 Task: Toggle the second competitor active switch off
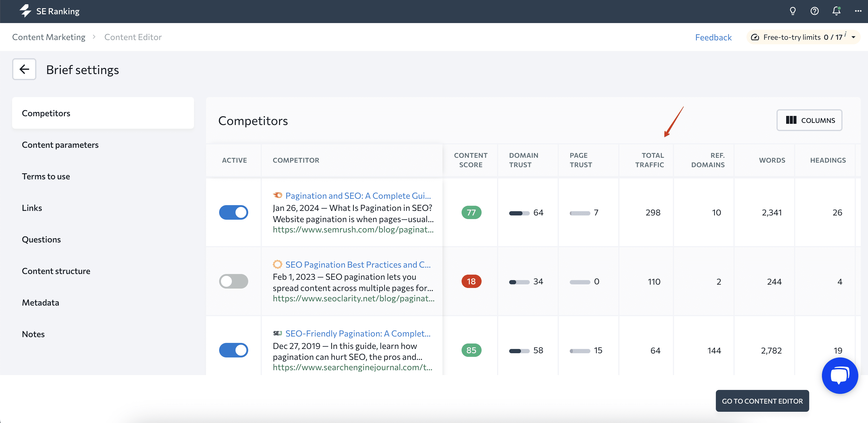pyautogui.click(x=234, y=280)
